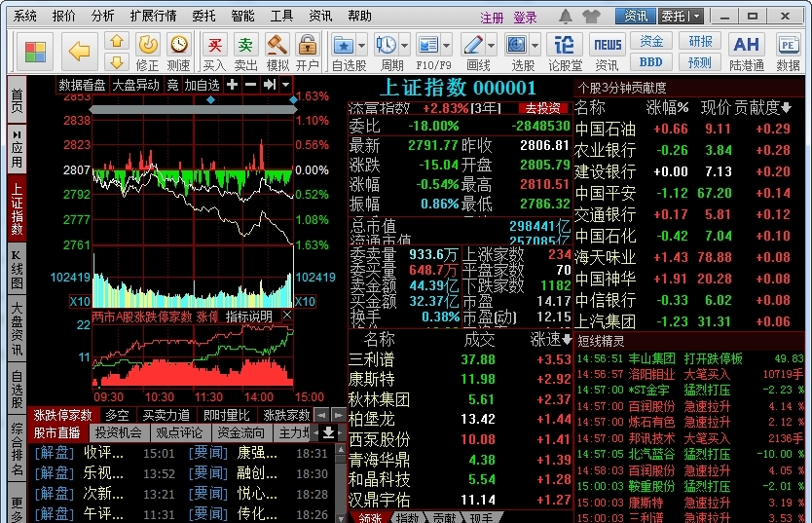Image resolution: width=812 pixels, height=523 pixels.
Task: Click the notification bell icon
Action: (x=566, y=17)
